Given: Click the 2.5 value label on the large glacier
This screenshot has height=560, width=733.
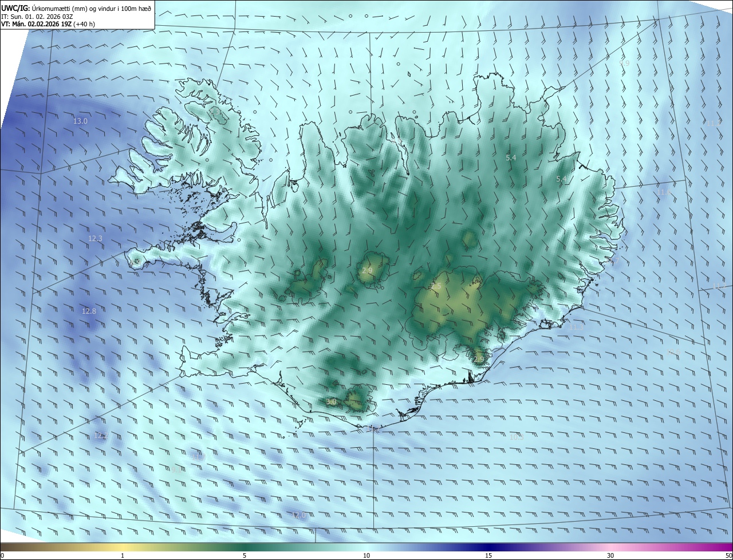Looking at the screenshot, I should (x=436, y=286).
